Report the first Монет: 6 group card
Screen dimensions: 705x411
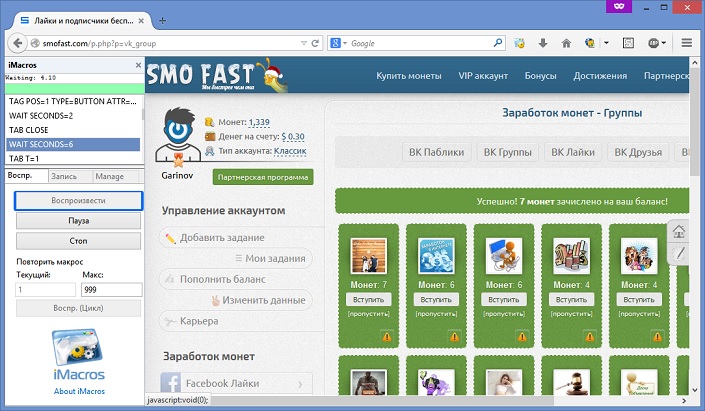click(x=454, y=336)
